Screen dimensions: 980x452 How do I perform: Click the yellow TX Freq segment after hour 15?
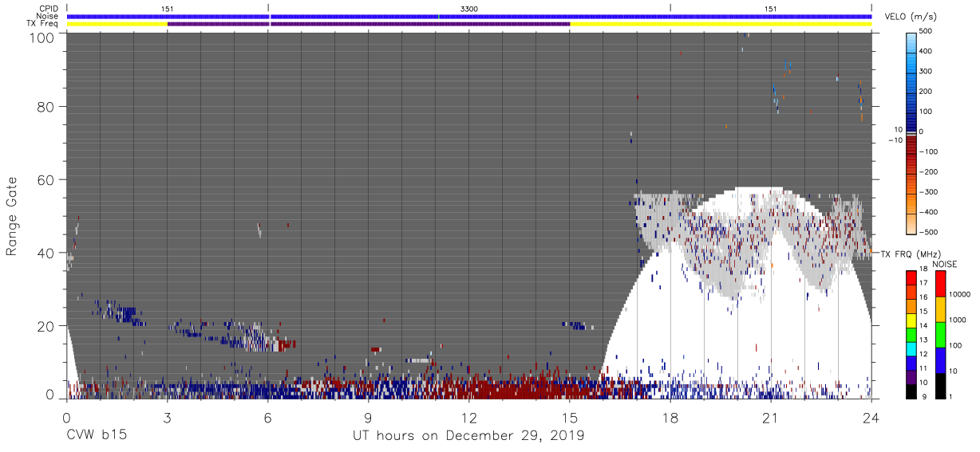pos(721,24)
